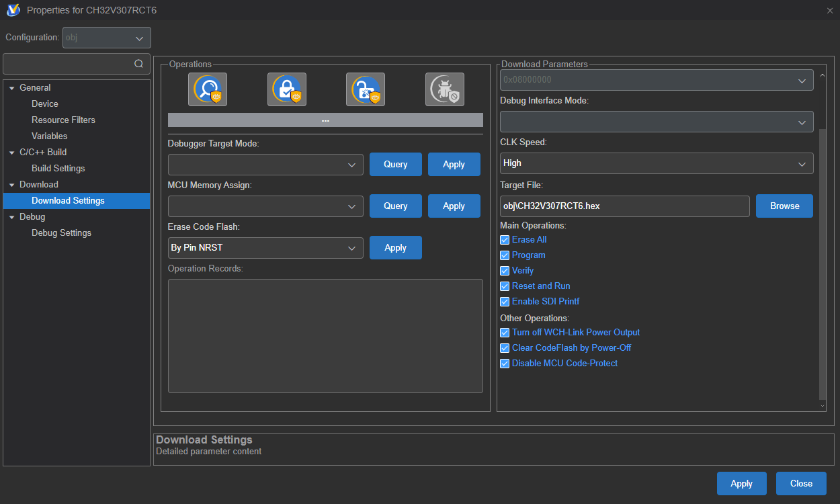Click the grey operation progress bar
This screenshot has height=504, width=840.
point(325,120)
